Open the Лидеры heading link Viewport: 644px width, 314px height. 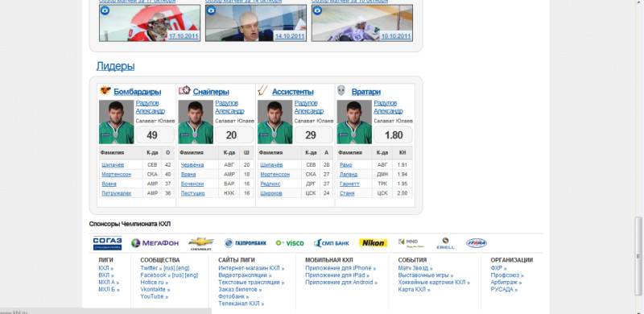(115, 66)
